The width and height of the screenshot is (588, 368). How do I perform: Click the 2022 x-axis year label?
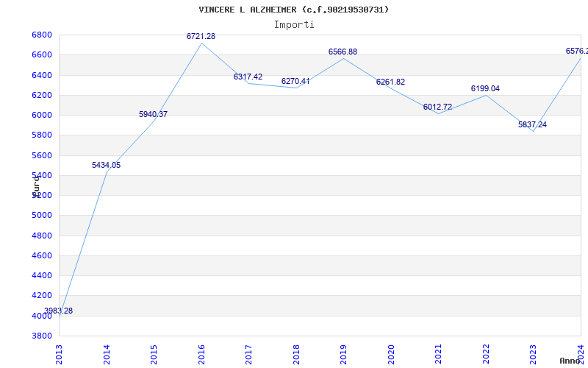click(x=486, y=355)
